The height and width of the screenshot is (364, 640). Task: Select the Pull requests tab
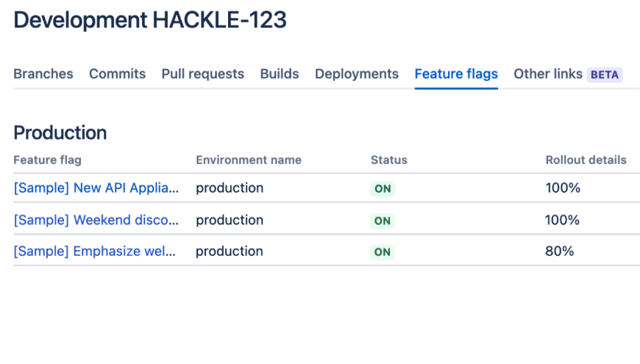(x=203, y=74)
